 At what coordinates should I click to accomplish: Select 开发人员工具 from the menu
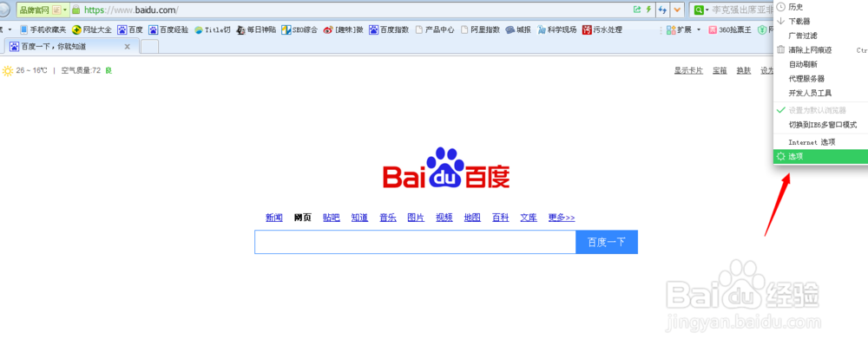pyautogui.click(x=820, y=93)
